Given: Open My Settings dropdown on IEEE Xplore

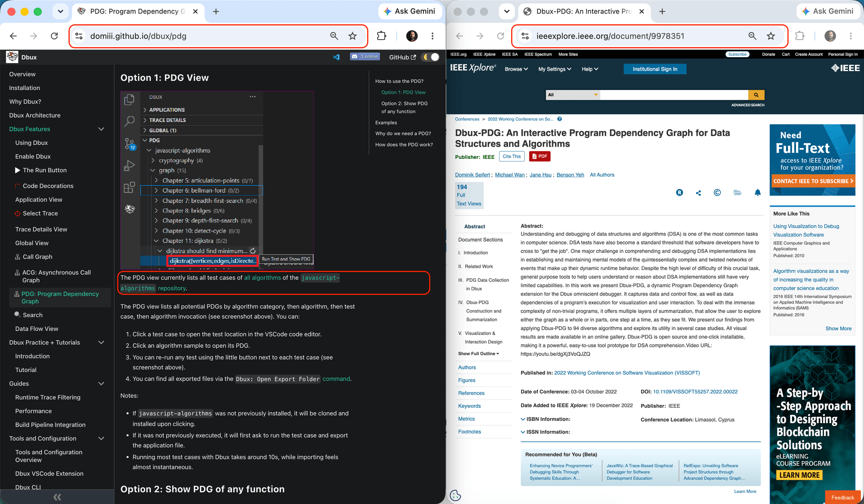Looking at the screenshot, I should [555, 69].
